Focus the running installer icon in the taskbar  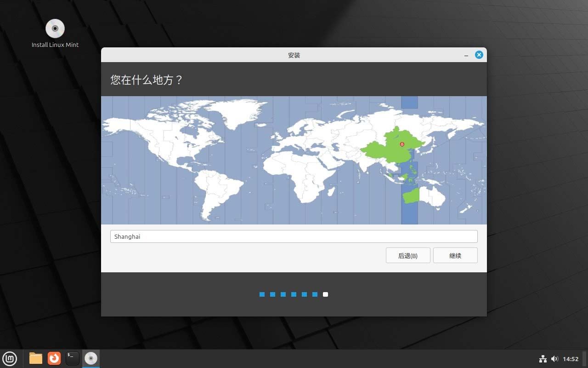tap(90, 358)
